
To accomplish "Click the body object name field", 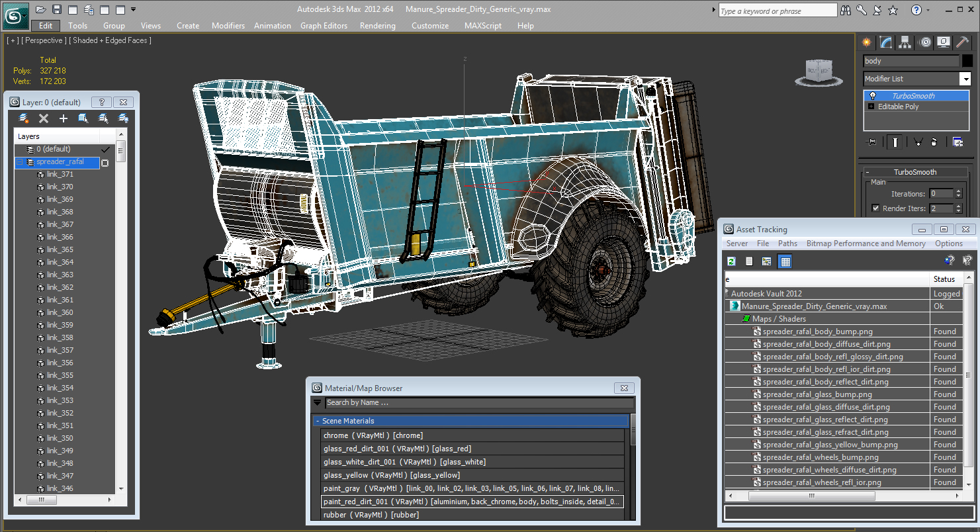I will [x=911, y=61].
